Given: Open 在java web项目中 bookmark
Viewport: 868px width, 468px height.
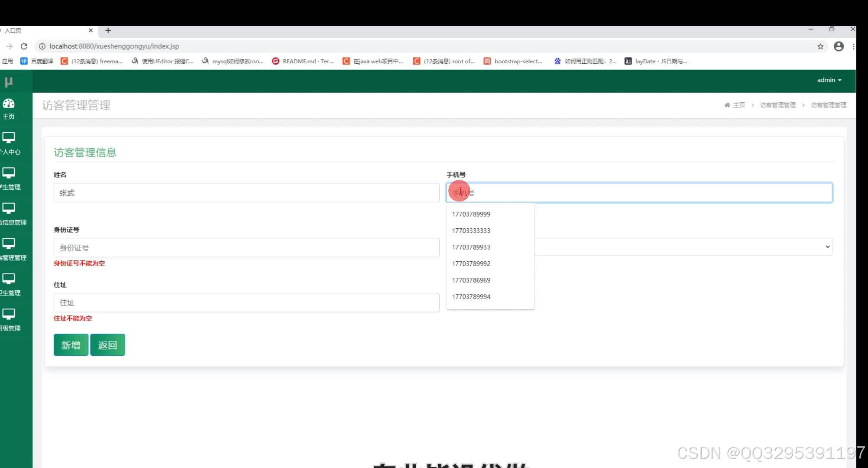Looking at the screenshot, I should coord(373,61).
